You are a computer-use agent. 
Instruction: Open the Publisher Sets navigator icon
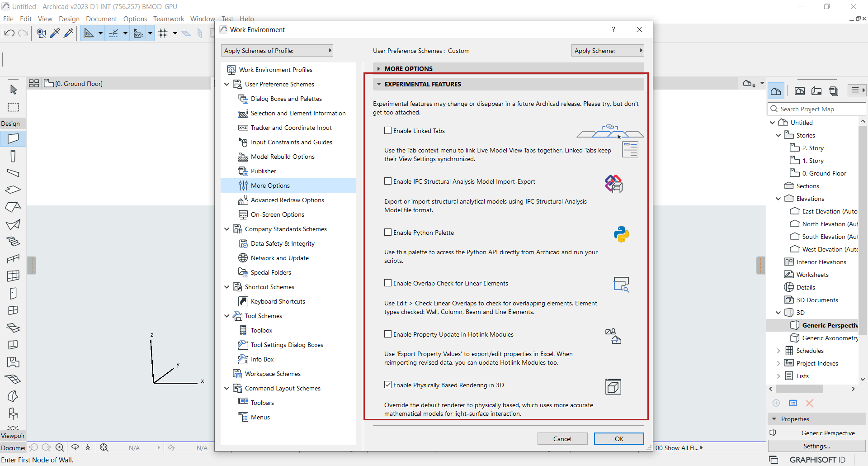pyautogui.click(x=834, y=91)
